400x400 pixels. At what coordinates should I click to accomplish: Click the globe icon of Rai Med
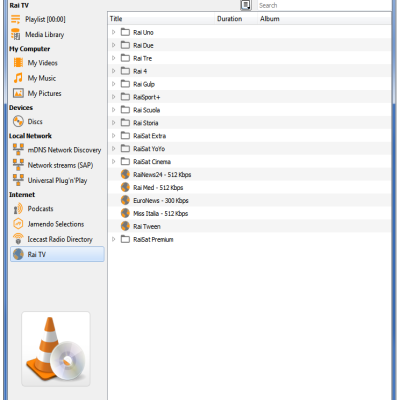[x=125, y=187]
